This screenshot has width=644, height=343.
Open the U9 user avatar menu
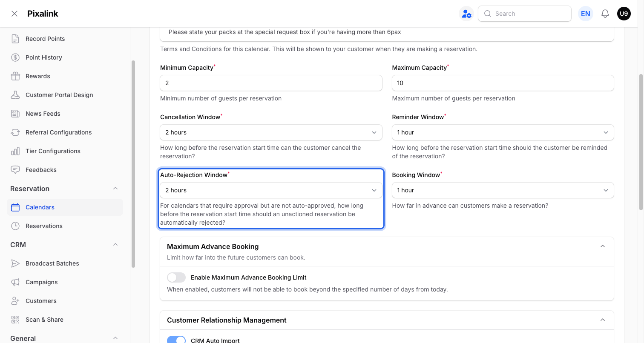click(x=624, y=14)
